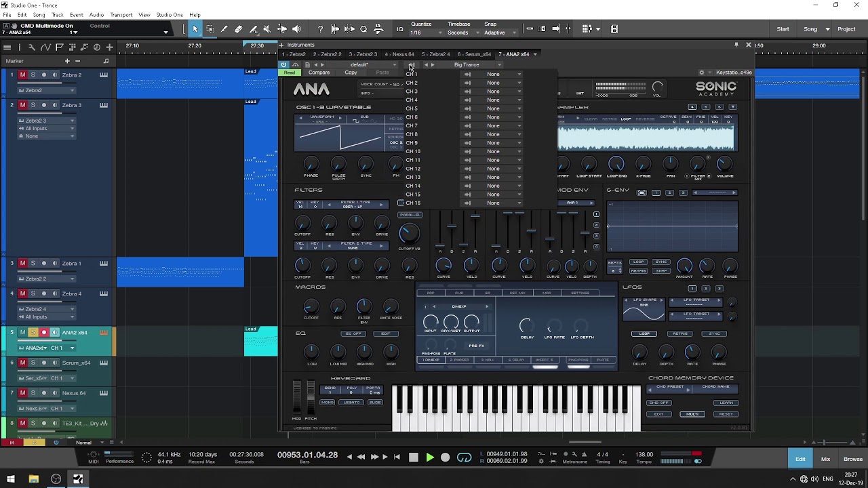This screenshot has height=488, width=868.
Task: Mute the Zebra 2 track
Action: [22, 75]
